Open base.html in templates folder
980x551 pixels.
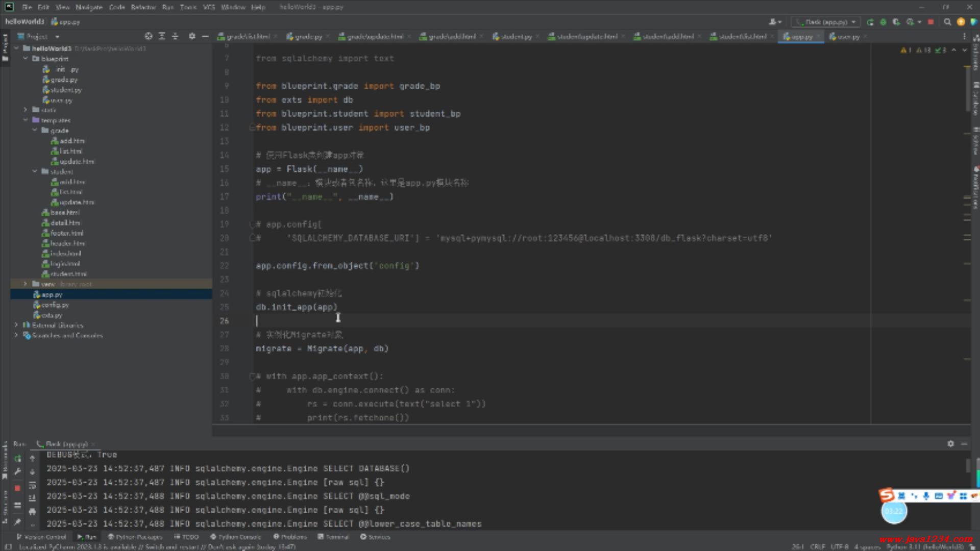pyautogui.click(x=61, y=212)
